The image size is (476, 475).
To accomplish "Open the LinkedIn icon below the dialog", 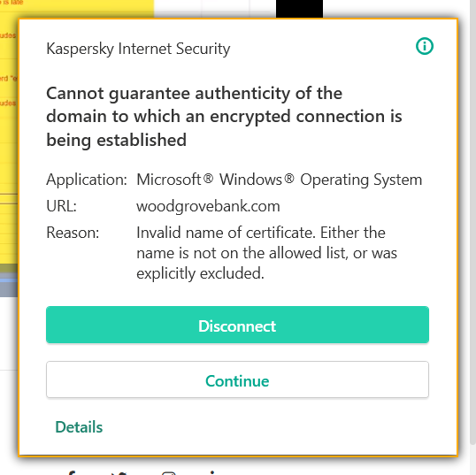I will point(213,472).
